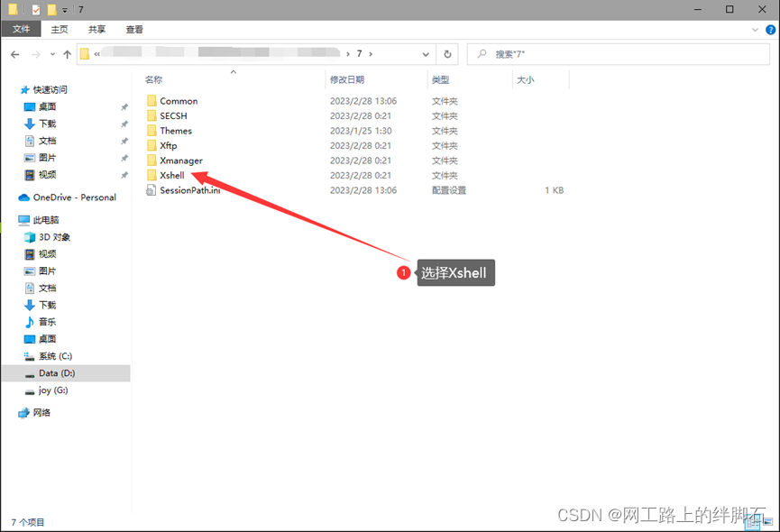780x532 pixels.
Task: Open 下载 under This PC
Action: click(x=47, y=305)
